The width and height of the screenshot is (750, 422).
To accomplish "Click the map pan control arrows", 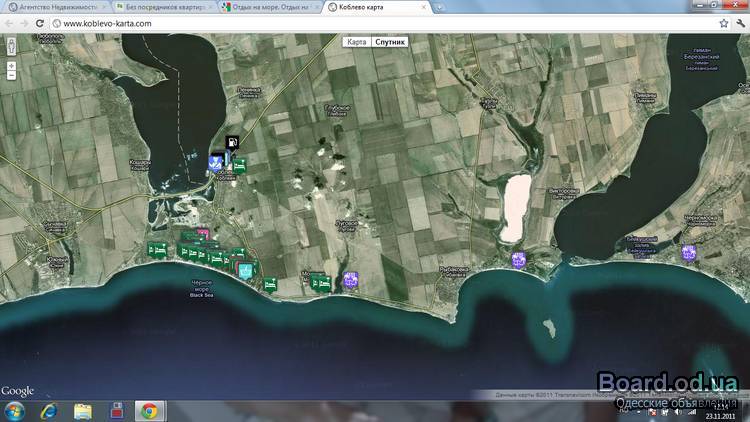I will click(10, 46).
